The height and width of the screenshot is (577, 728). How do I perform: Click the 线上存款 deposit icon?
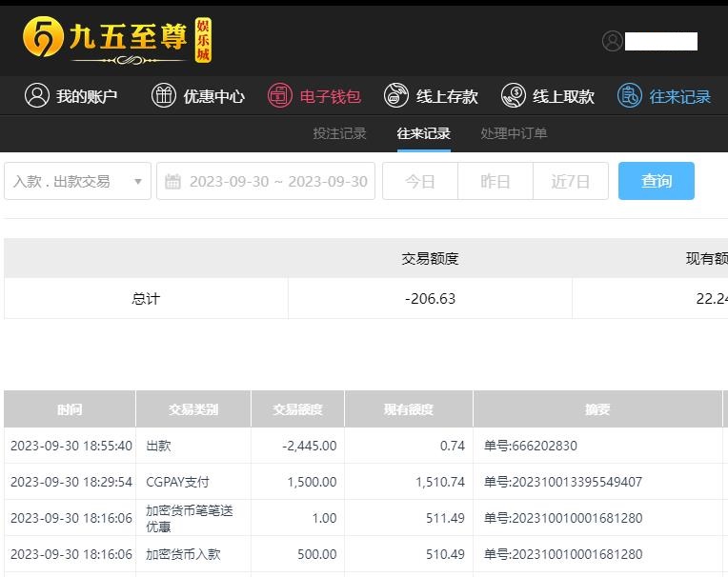click(396, 95)
